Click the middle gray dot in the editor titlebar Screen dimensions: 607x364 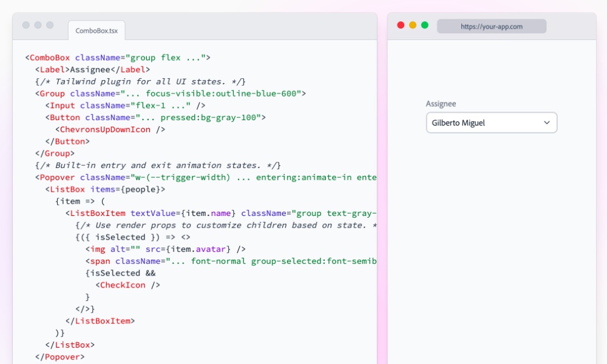click(x=37, y=25)
